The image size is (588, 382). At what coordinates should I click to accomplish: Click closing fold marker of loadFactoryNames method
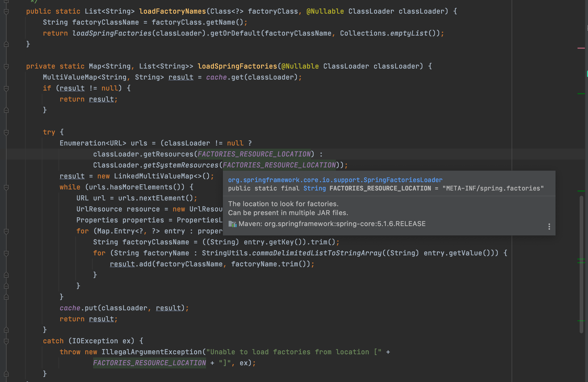(7, 44)
